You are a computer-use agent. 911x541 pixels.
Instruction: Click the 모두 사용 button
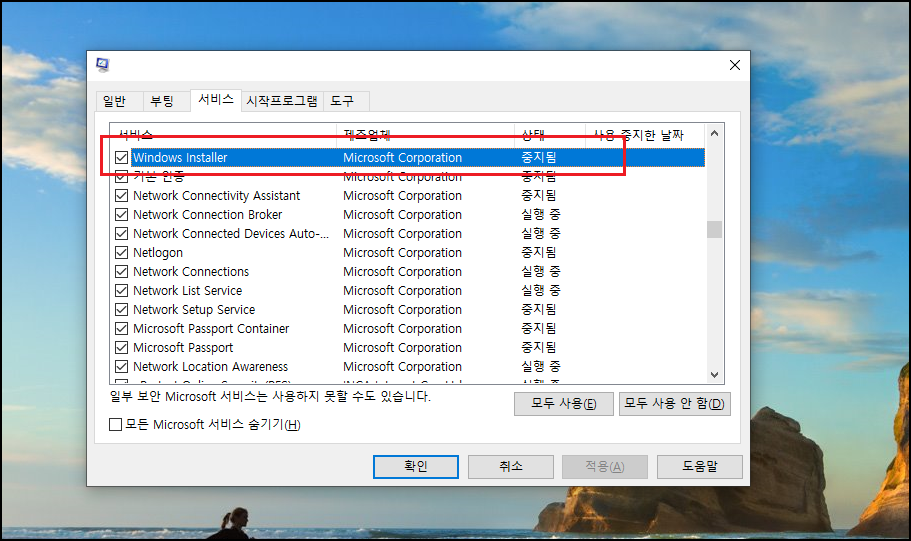click(564, 403)
